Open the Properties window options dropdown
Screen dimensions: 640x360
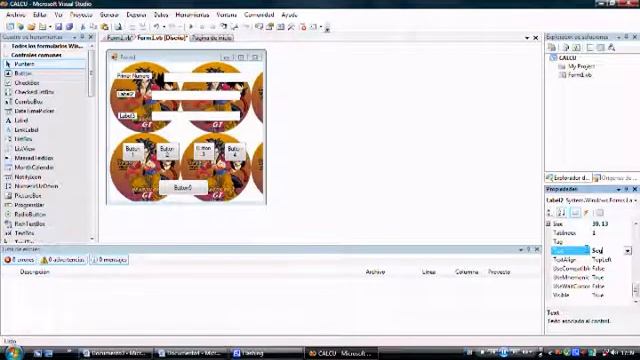618,189
